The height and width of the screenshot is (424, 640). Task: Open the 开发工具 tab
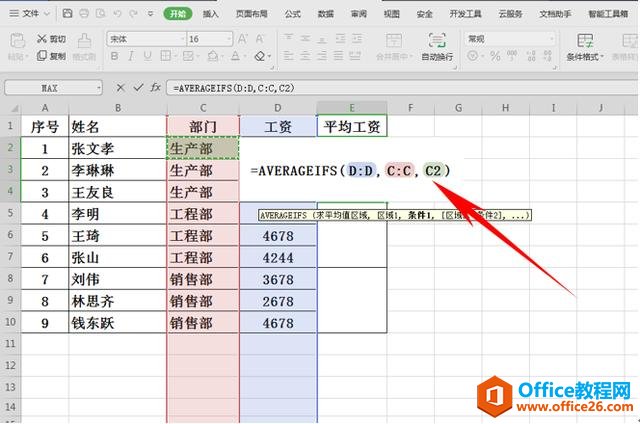pos(465,14)
